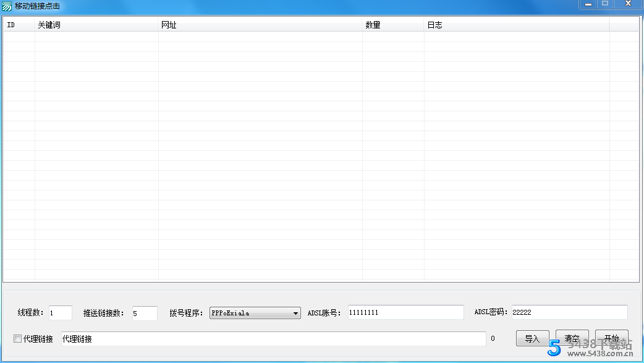Click the 数量 column header

click(x=391, y=25)
